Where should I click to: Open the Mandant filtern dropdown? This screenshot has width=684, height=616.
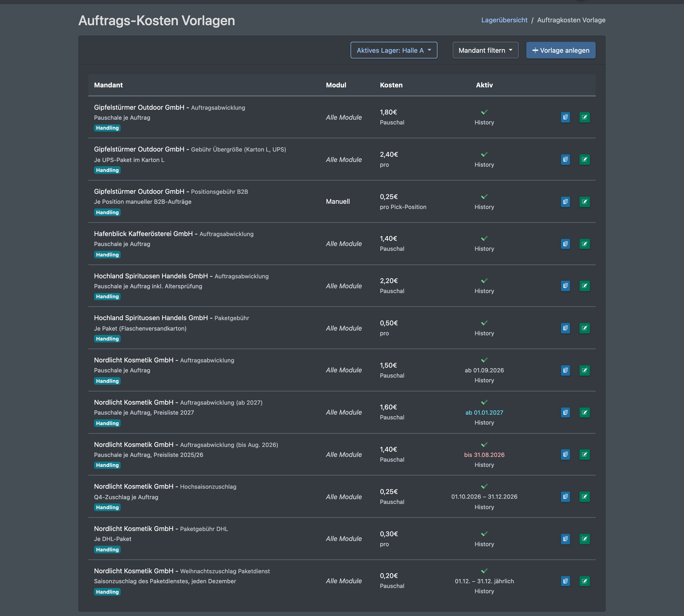coord(485,50)
